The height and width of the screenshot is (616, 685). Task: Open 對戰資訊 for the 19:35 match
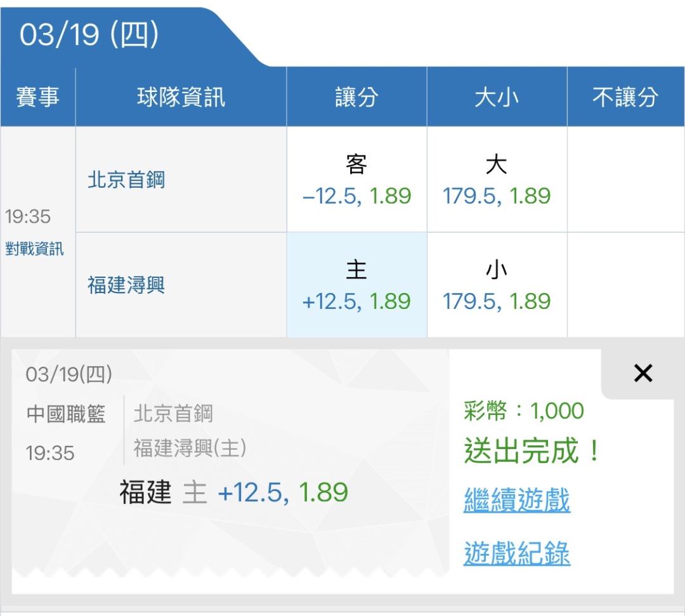[x=34, y=249]
